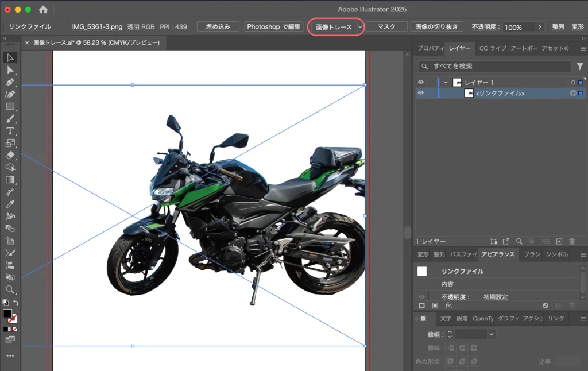Click the 埋め込み button
The height and width of the screenshot is (371, 588).
point(218,27)
